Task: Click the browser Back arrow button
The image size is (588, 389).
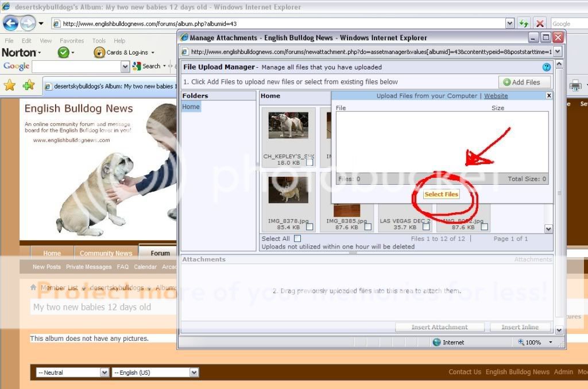Action: pyautogui.click(x=11, y=24)
